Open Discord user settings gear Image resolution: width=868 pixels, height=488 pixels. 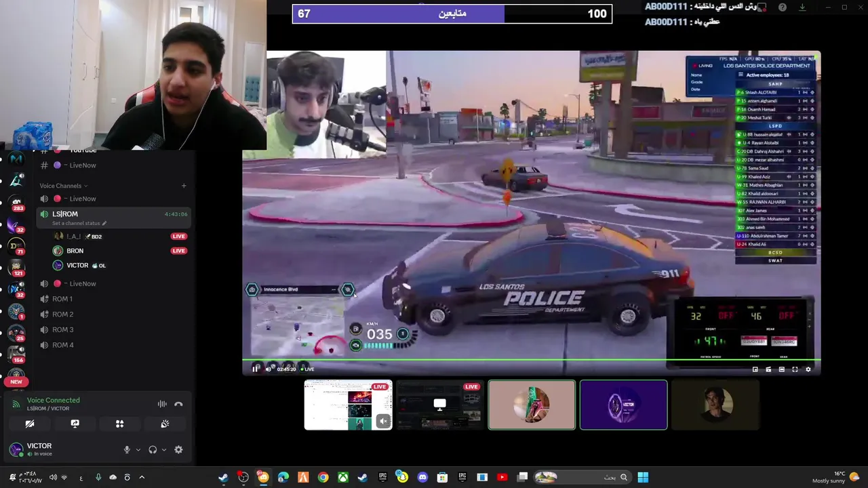178,449
